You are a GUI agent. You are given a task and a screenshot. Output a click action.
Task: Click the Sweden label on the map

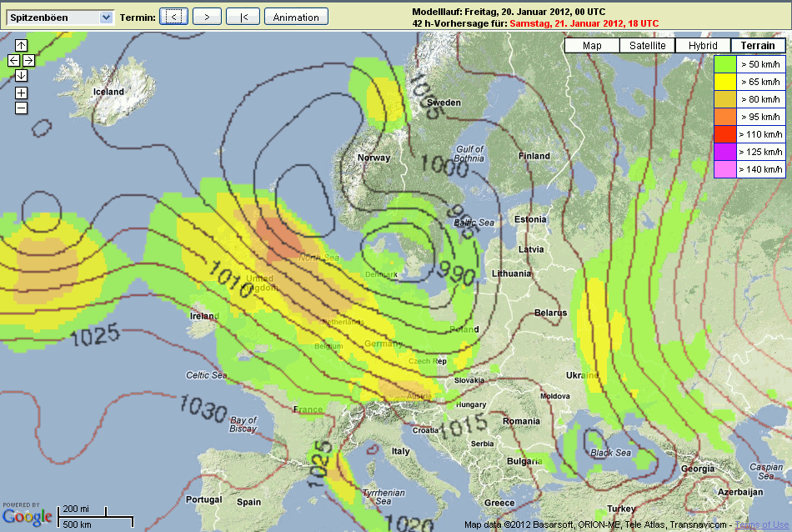click(x=444, y=103)
